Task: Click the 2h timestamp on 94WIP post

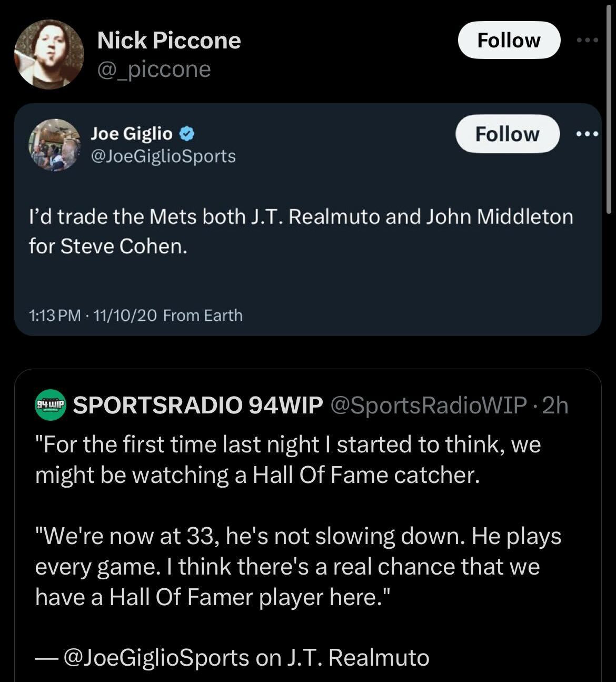Action: pyautogui.click(x=555, y=405)
